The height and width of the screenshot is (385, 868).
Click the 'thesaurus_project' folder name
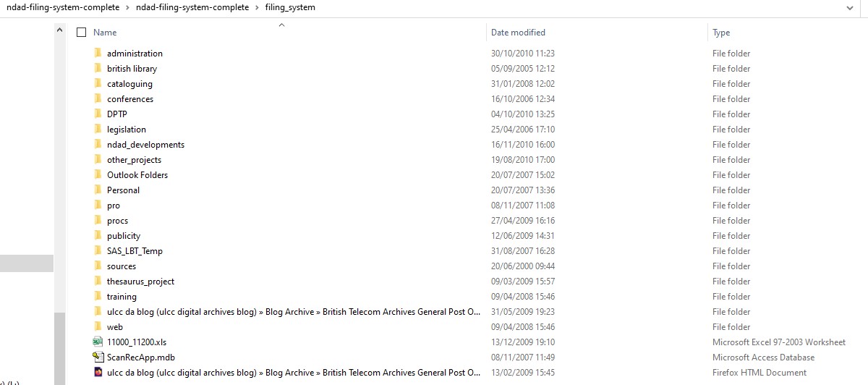(140, 281)
